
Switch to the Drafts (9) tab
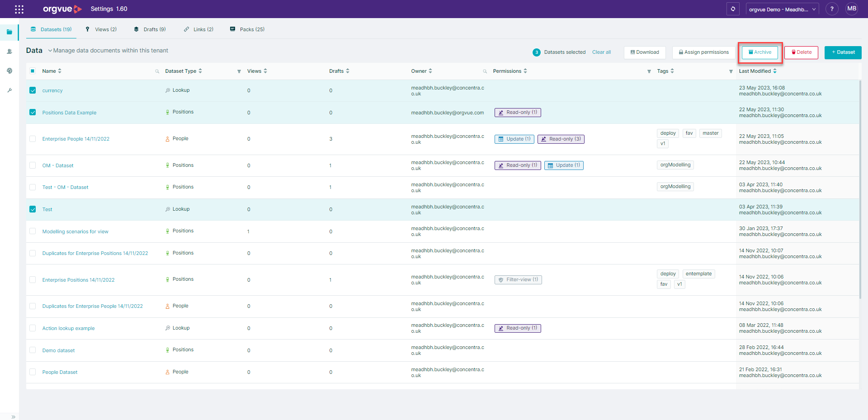(x=150, y=29)
